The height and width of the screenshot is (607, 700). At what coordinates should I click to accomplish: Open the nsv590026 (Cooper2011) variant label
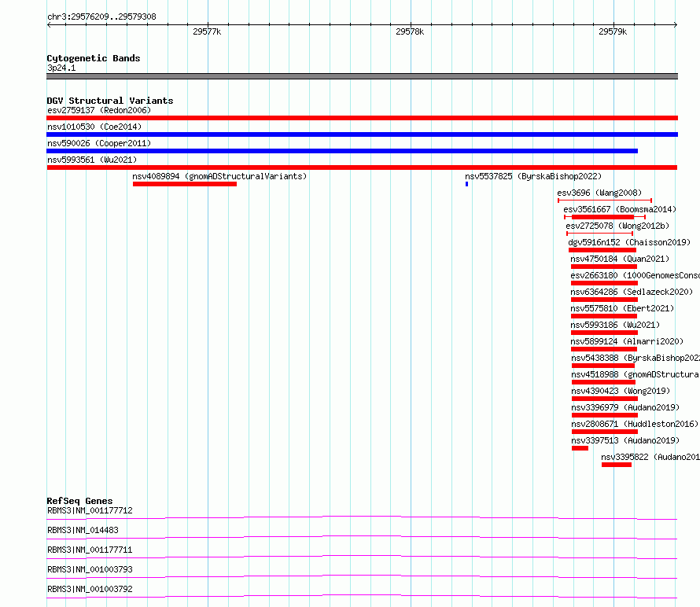pyautogui.click(x=99, y=143)
